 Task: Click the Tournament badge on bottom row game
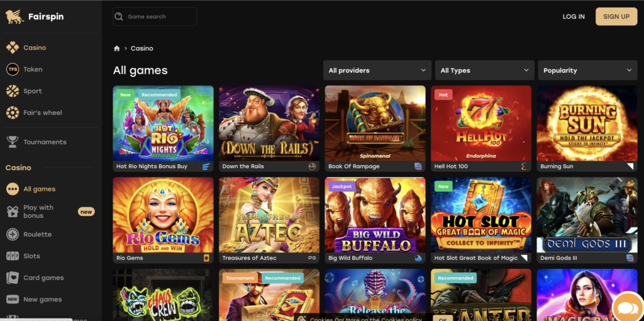(240, 278)
